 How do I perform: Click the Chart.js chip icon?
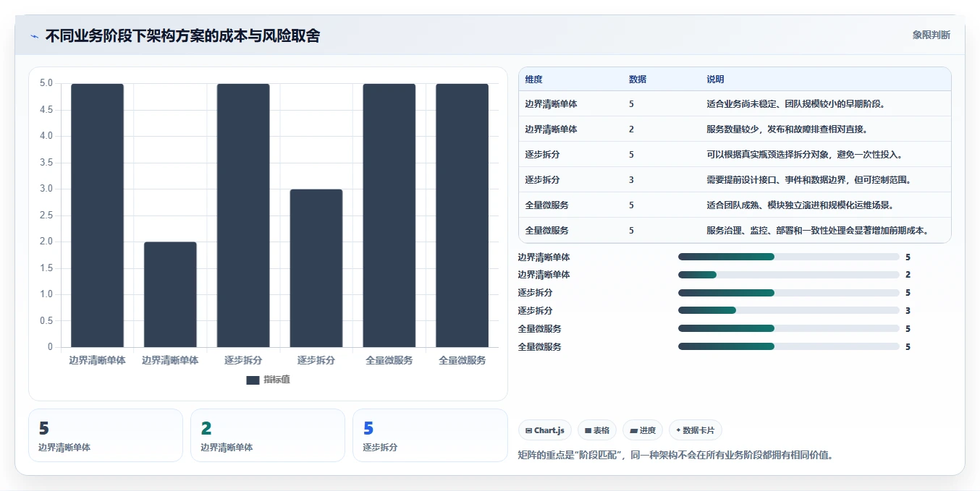(x=529, y=431)
